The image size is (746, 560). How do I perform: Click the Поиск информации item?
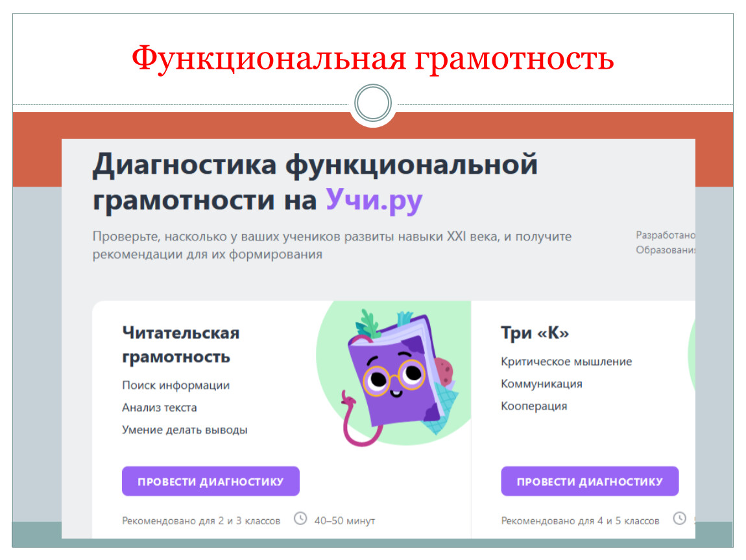click(176, 385)
